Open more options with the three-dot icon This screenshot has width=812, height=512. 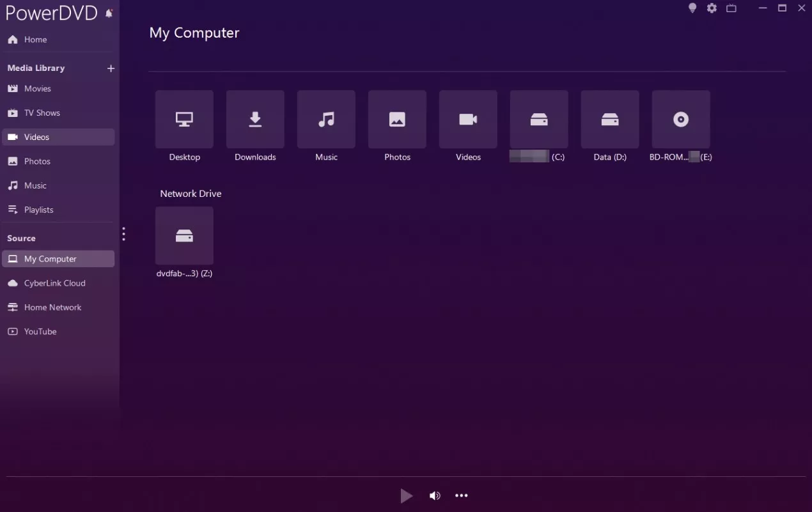(x=462, y=495)
